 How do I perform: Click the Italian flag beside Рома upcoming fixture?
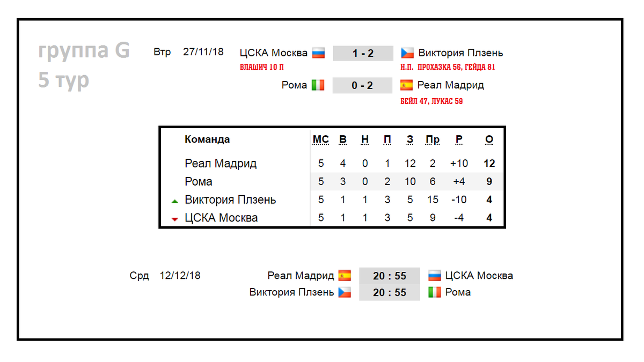pos(434,293)
